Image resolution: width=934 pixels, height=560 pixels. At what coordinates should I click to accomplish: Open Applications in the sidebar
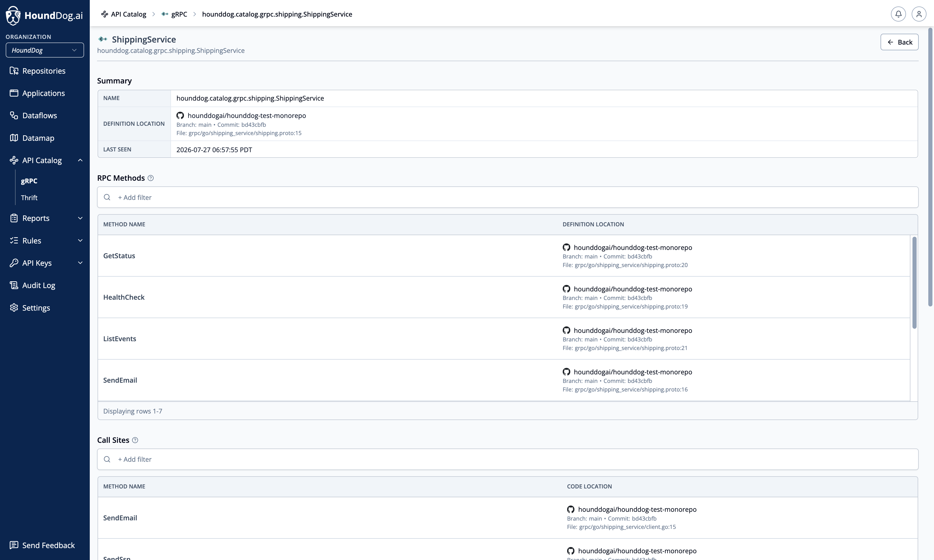[43, 93]
